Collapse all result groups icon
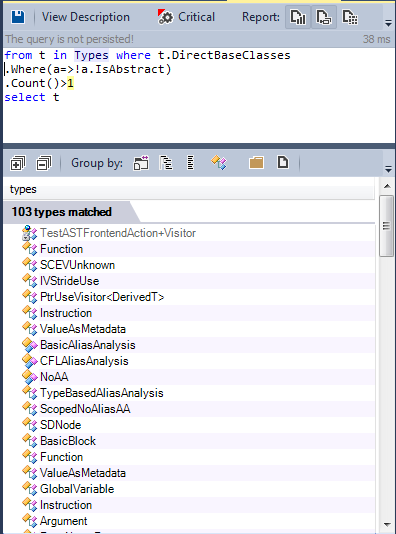Image resolution: width=396 pixels, height=534 pixels. coord(44,163)
